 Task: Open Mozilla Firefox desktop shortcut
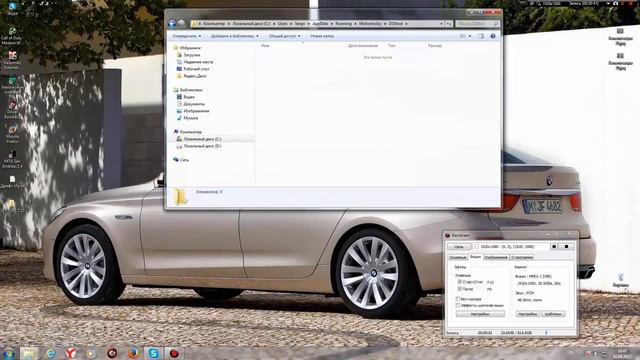12,134
